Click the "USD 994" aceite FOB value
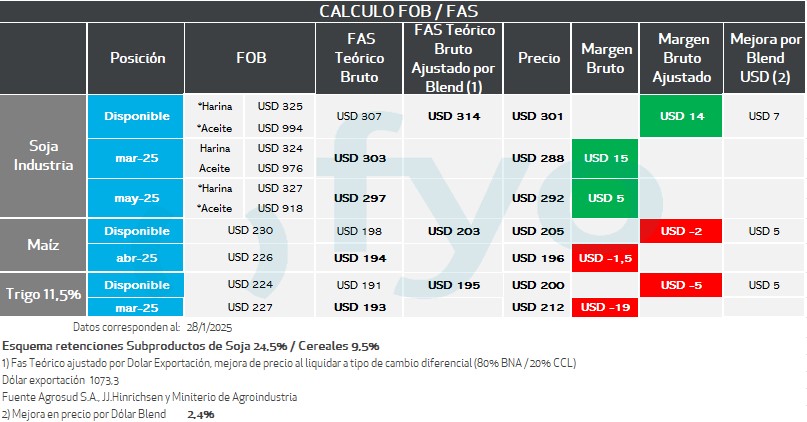Viewport: 807px width, 422px height. tap(280, 128)
